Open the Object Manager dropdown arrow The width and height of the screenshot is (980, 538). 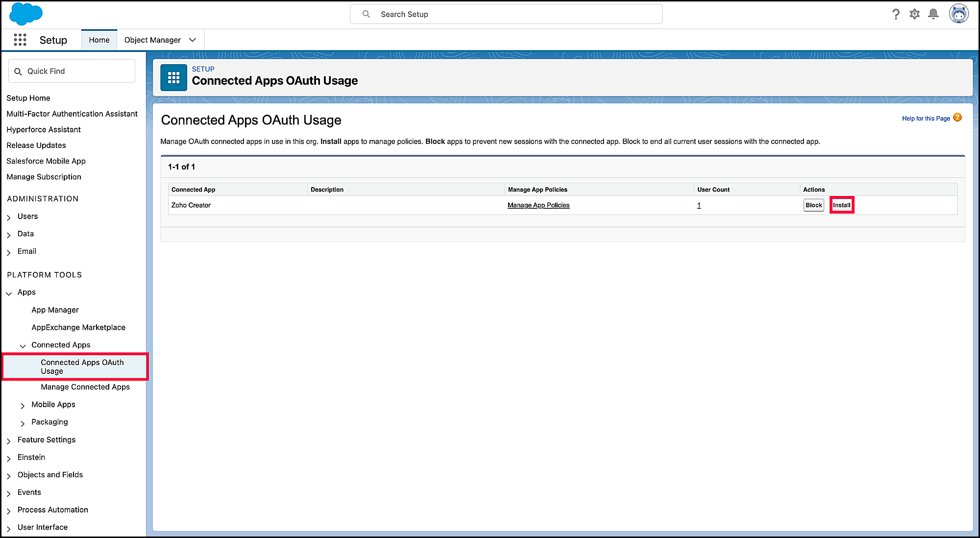(x=193, y=40)
